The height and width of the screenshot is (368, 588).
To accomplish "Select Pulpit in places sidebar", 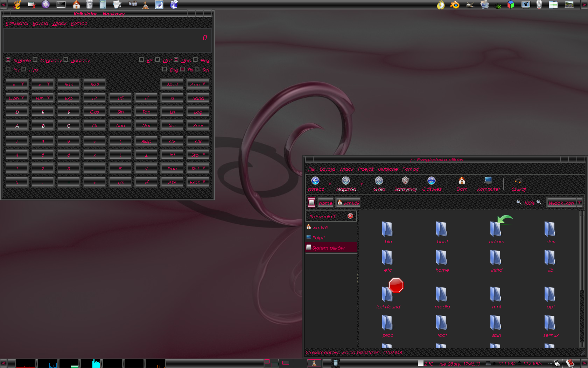I will coord(331,237).
